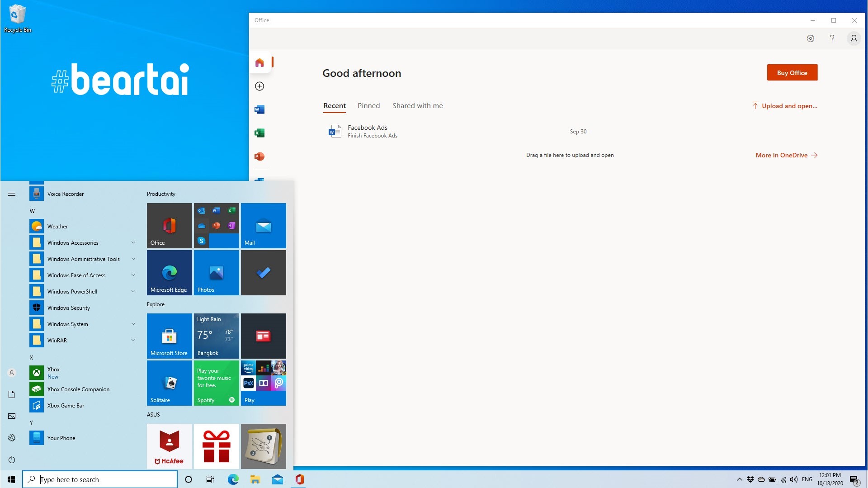Open the McAfee tile

[169, 446]
